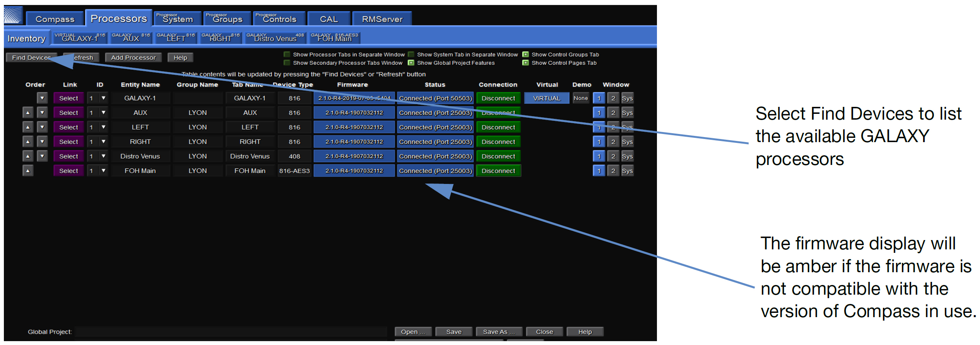Move Distro Venus row up arrow
The height and width of the screenshot is (345, 980).
[28, 156]
